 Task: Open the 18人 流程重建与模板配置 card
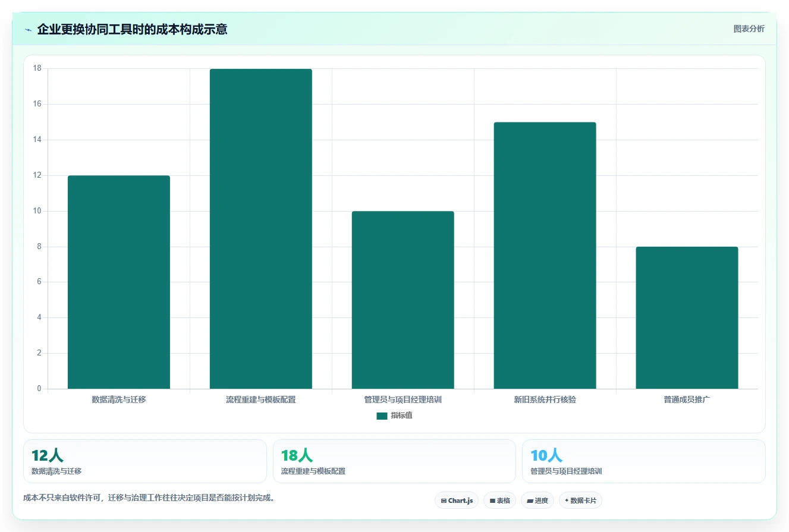[394, 461]
